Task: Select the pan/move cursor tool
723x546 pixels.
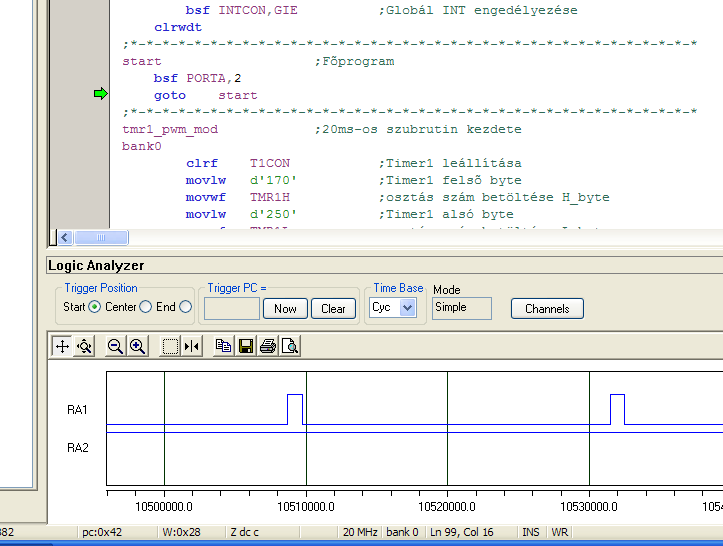Action: pyautogui.click(x=62, y=346)
